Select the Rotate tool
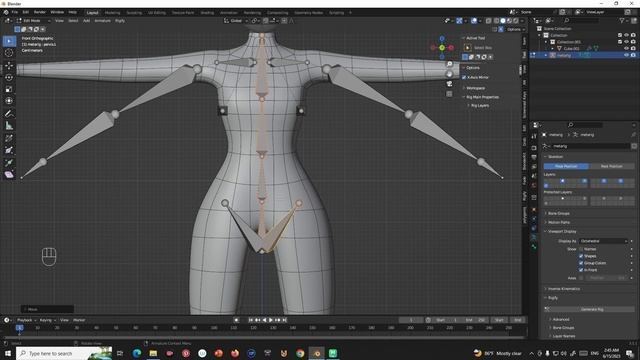 [x=9, y=78]
